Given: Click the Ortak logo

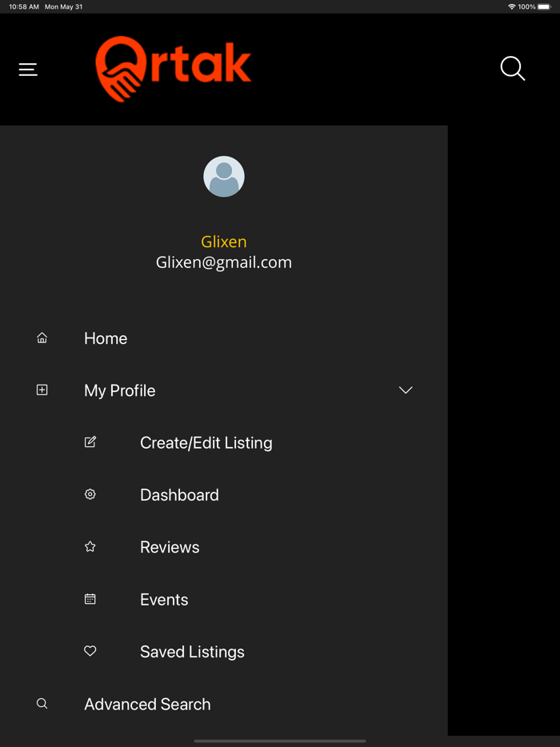Looking at the screenshot, I should click(173, 70).
